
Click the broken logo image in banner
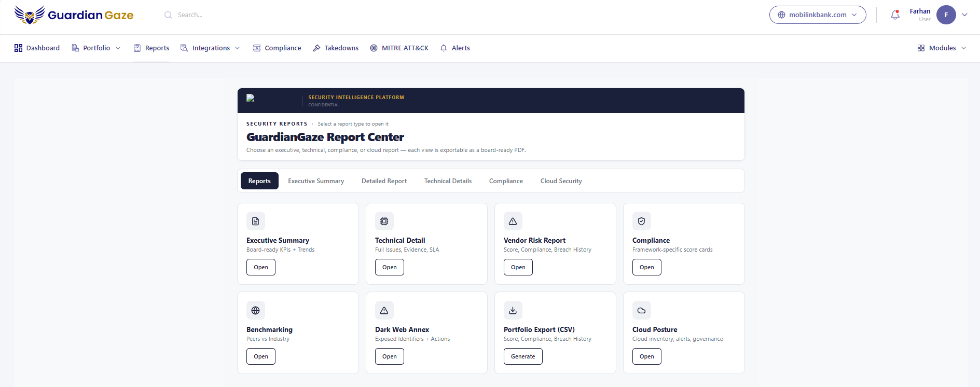[x=251, y=98]
